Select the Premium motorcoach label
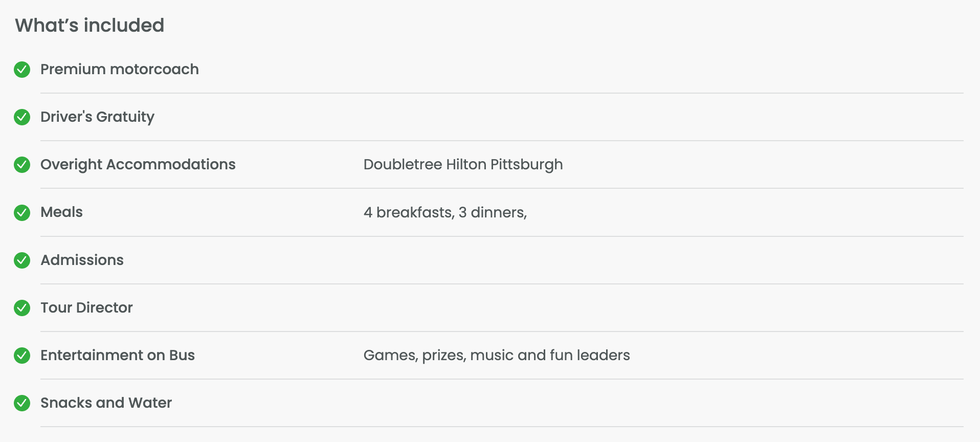This screenshot has width=980, height=442. [x=120, y=69]
